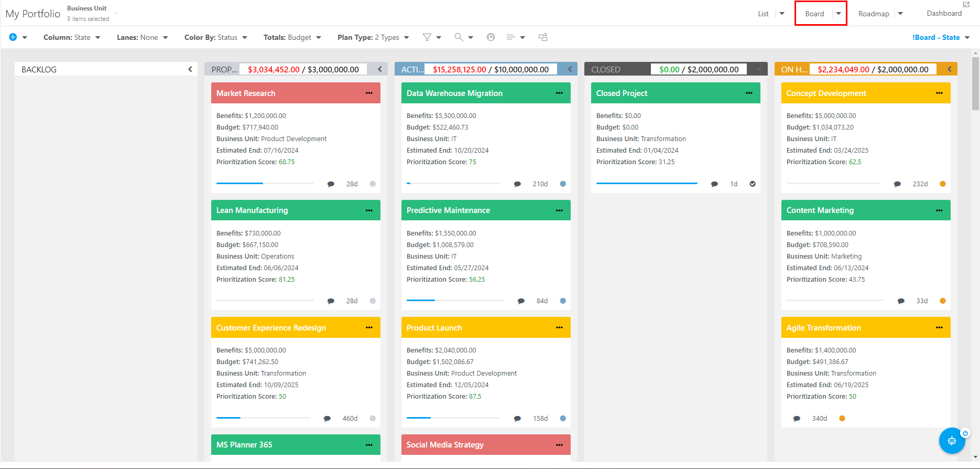The image size is (980, 469).
Task: Click comment bubble on Agile Transformation card
Action: pos(797,419)
